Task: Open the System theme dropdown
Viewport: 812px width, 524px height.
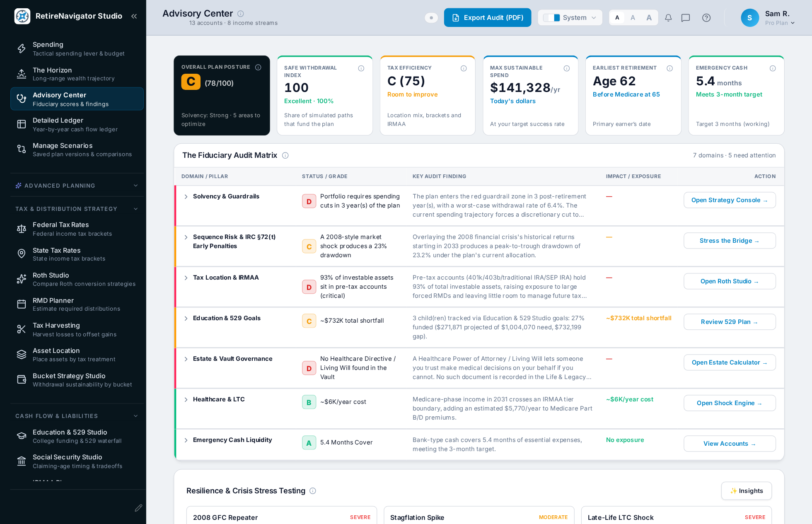Action: [570, 18]
